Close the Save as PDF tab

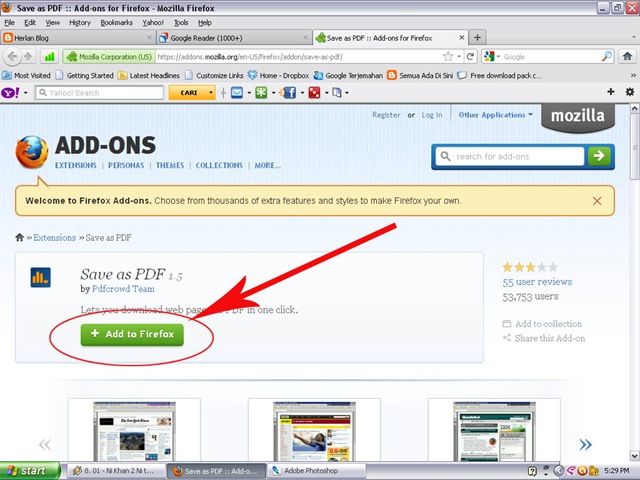pyautogui.click(x=462, y=38)
